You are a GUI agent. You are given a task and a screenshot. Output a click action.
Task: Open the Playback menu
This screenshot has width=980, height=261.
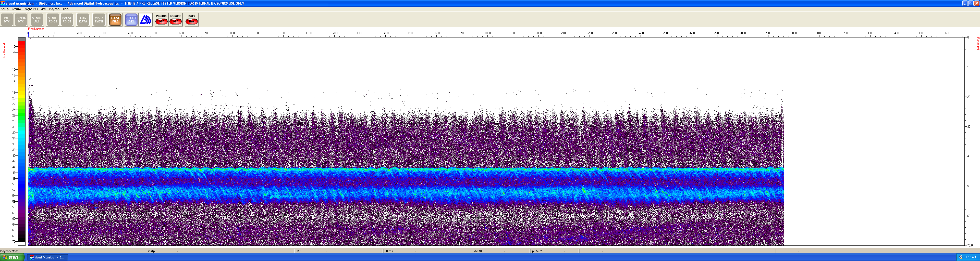(x=54, y=9)
